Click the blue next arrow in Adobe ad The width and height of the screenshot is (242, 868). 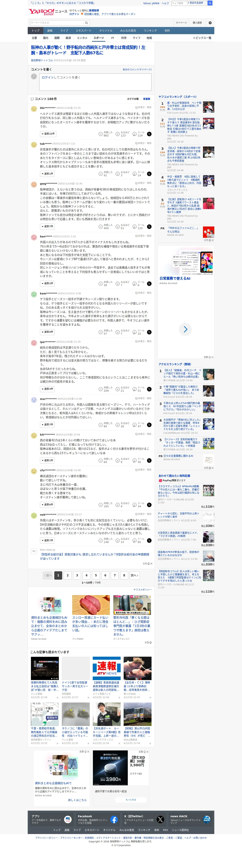click(x=185, y=329)
